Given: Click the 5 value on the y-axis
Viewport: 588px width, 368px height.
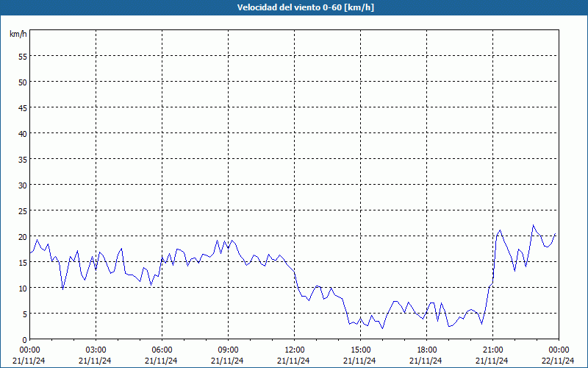Looking at the screenshot, I should point(25,314).
